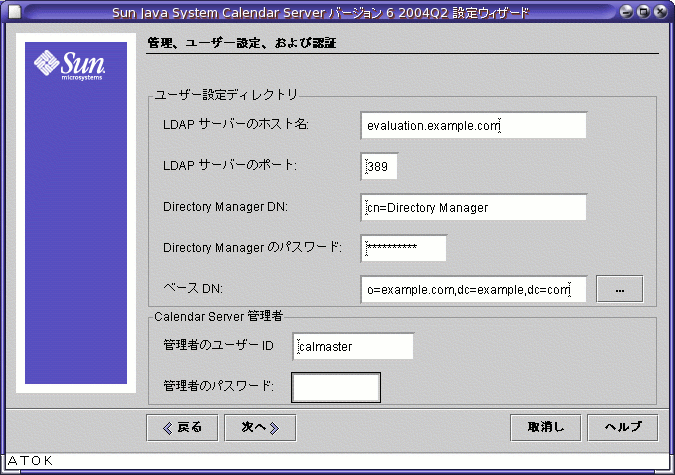Click the LDAP server port field showing 389
This screenshot has width=675, height=475.
pyautogui.click(x=379, y=166)
